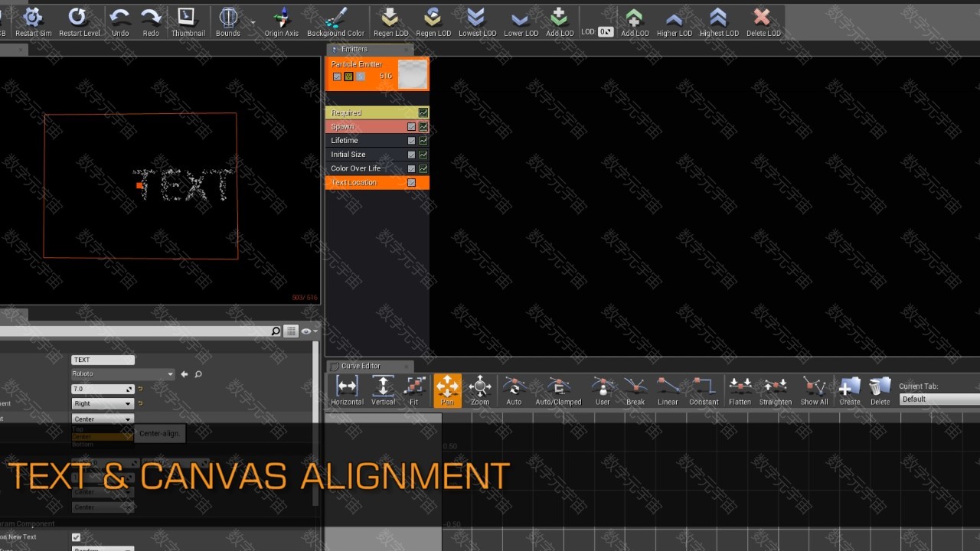980x551 pixels.
Task: Send Spawn module to curve editor
Action: [423, 127]
